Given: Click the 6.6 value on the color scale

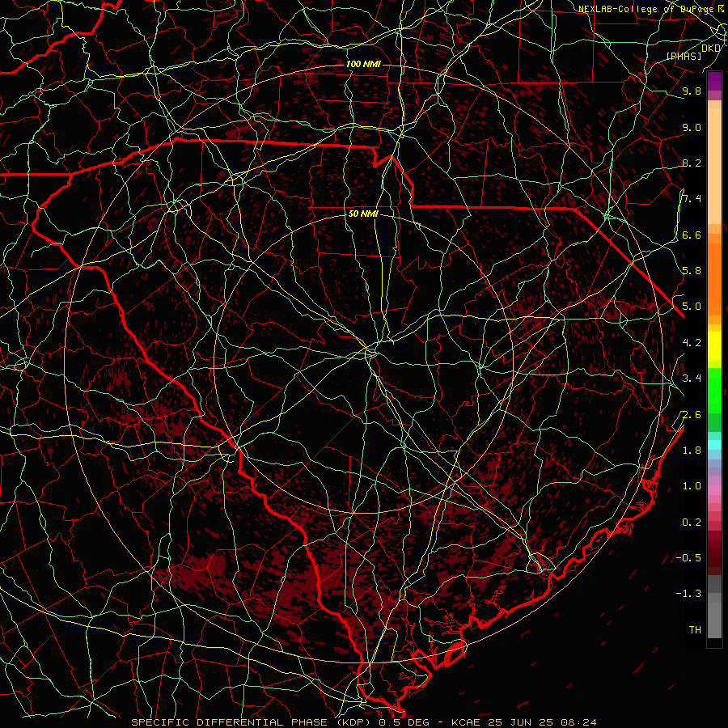Looking at the screenshot, I should tap(692, 235).
